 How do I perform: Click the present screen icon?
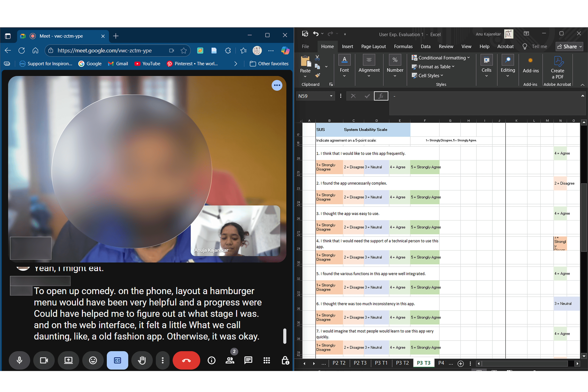[68, 360]
